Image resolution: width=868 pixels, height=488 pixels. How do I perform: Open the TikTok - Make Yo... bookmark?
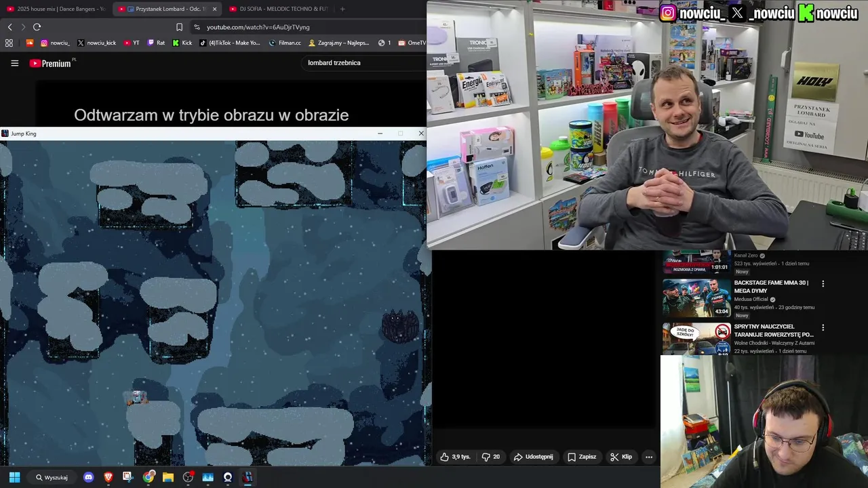[230, 43]
